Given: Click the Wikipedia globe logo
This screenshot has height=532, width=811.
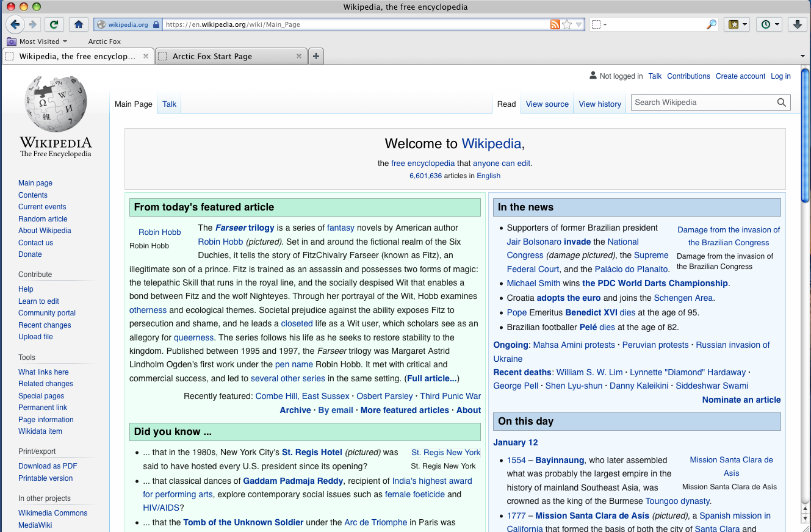Looking at the screenshot, I should click(x=56, y=104).
